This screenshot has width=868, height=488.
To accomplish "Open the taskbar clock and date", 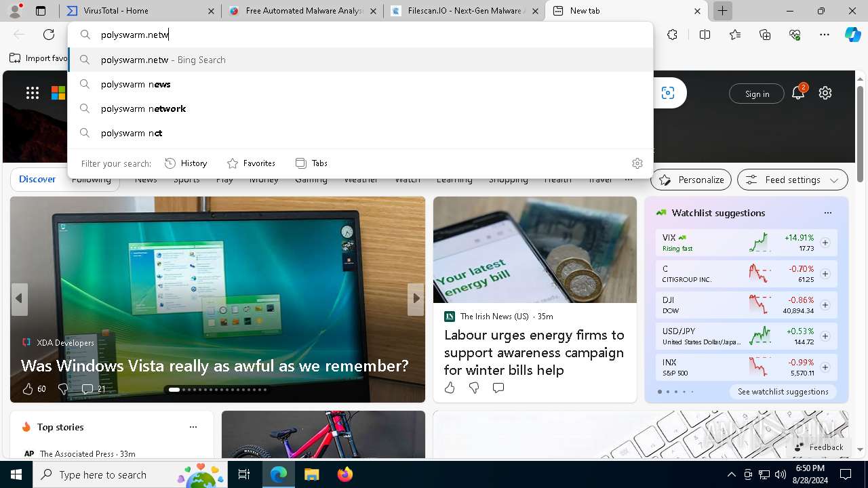I will [810, 474].
